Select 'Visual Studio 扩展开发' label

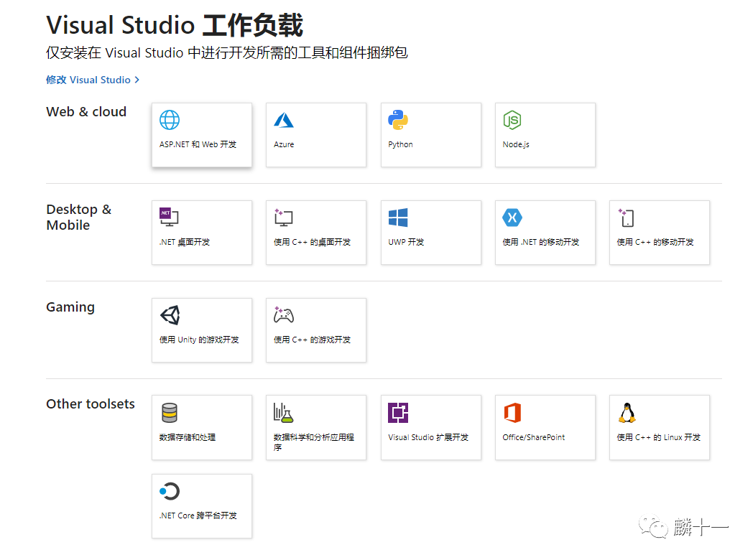click(x=428, y=438)
